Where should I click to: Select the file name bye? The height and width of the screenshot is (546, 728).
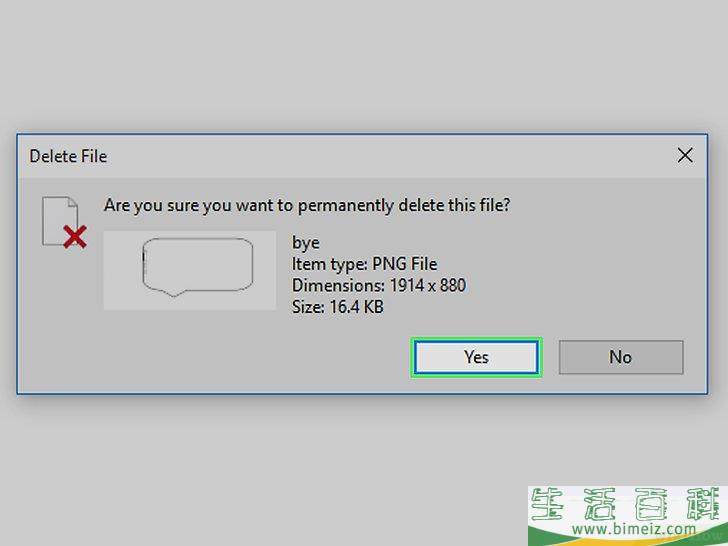click(x=306, y=243)
